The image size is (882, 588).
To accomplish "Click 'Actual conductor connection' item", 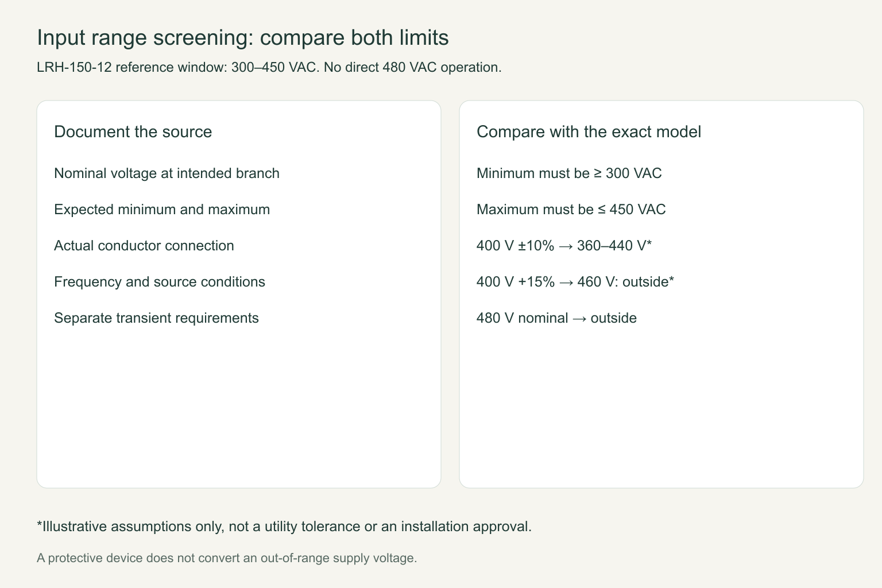I will click(x=144, y=246).
